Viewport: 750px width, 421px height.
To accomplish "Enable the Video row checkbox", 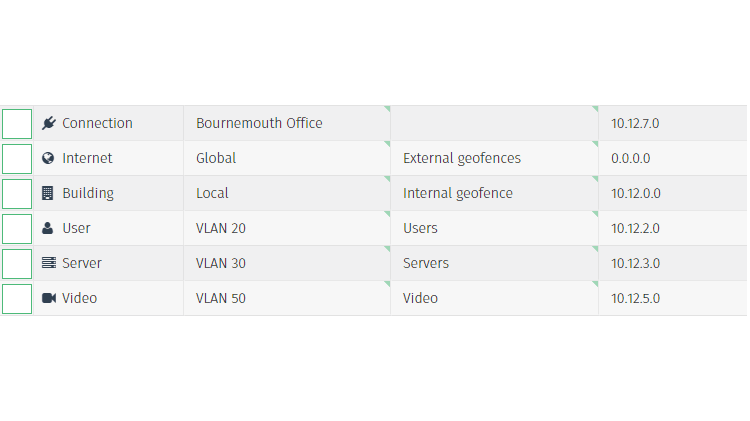I will (17, 299).
